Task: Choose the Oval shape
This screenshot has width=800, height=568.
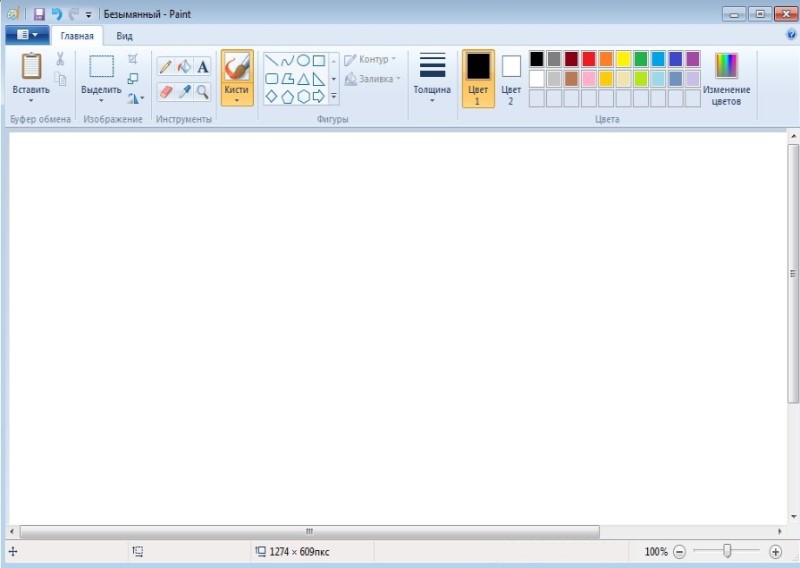Action: (x=304, y=61)
